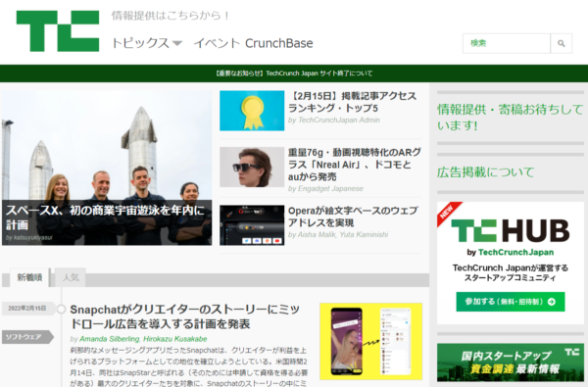Click the award ribbon ranking thumbnail
The height and width of the screenshot is (387, 588).
(x=252, y=111)
